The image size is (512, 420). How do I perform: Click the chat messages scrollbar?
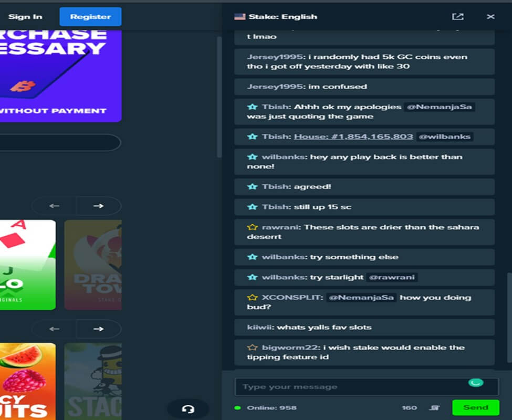point(509,318)
